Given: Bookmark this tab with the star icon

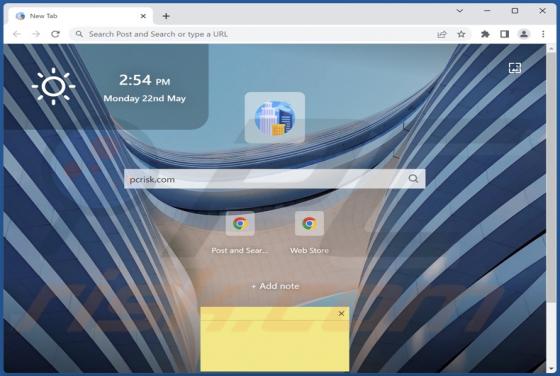Looking at the screenshot, I should point(461,34).
